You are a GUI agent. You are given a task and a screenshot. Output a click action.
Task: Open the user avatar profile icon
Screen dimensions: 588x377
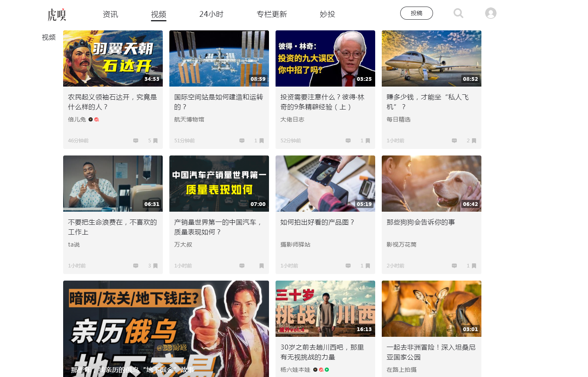click(x=491, y=13)
